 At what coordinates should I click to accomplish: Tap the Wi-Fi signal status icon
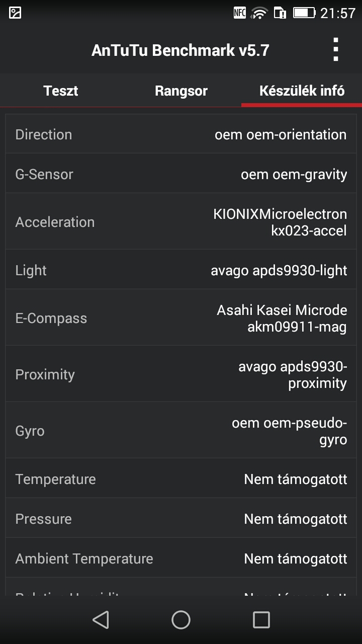coord(259,13)
